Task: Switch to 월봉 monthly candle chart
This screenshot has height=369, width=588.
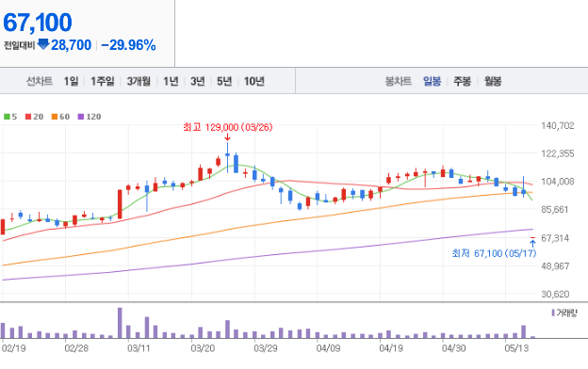Action: click(x=493, y=81)
